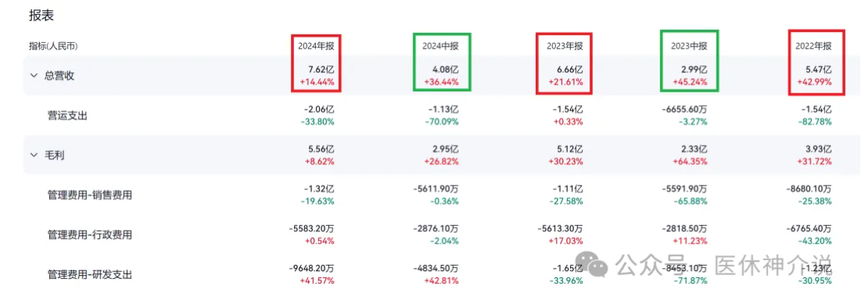This screenshot has height=300, width=868.
Task: Click the 毛利 row label
Action: (55, 155)
